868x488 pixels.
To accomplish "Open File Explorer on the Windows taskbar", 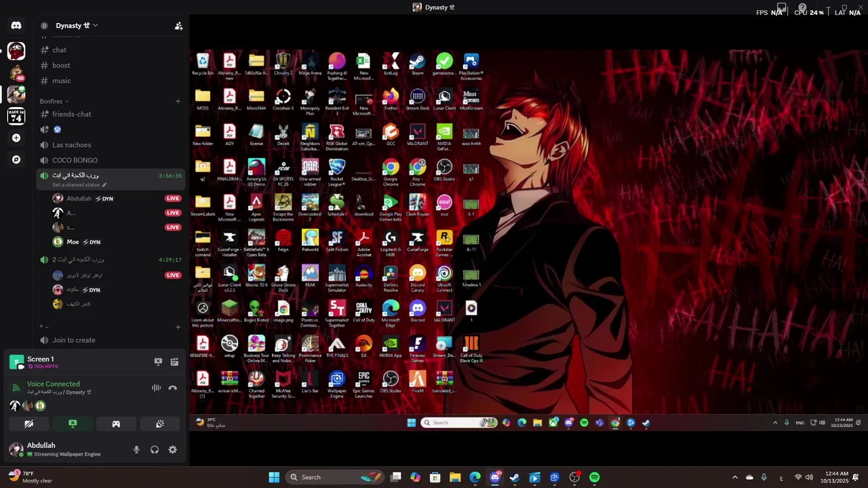I will (455, 477).
